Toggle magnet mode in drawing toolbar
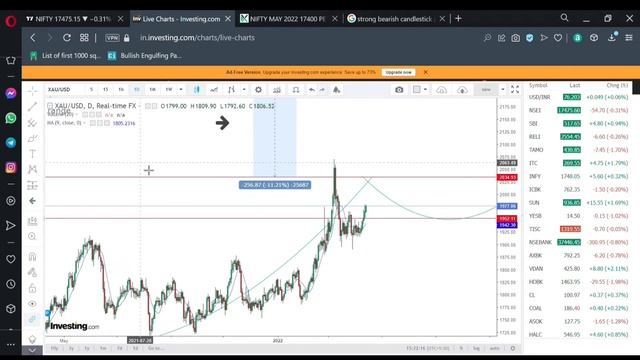This screenshot has width=640, height=360. pyautogui.click(x=32, y=256)
